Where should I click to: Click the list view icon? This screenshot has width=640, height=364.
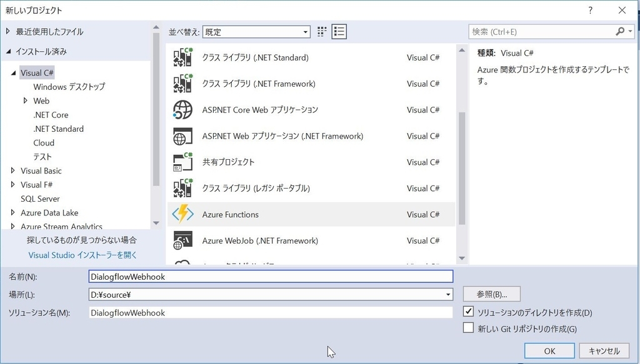[x=339, y=31]
